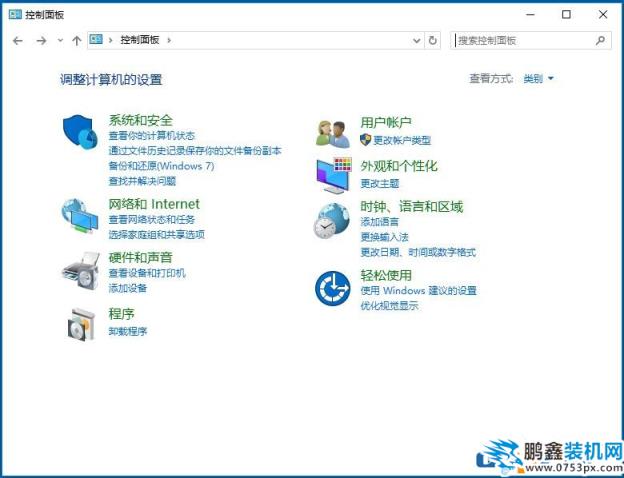Expand the address bar history dropdown
The width and height of the screenshot is (624, 478).
417,40
